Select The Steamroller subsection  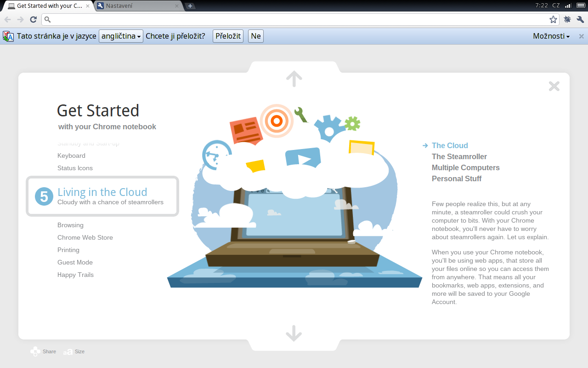click(x=459, y=156)
